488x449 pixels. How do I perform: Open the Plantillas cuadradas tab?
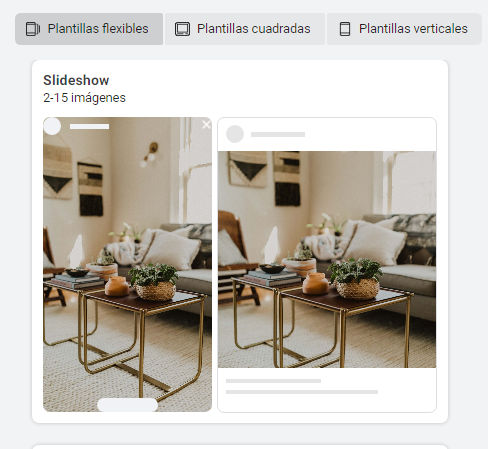245,29
